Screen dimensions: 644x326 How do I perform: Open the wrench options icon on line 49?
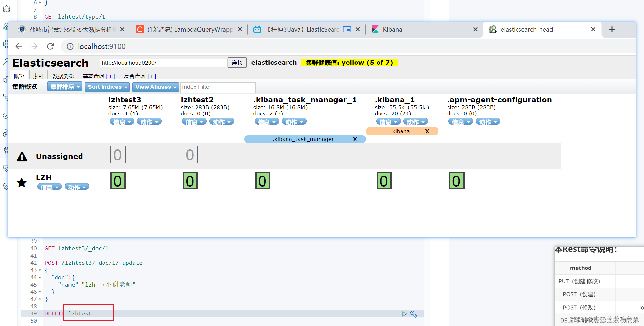click(x=413, y=314)
